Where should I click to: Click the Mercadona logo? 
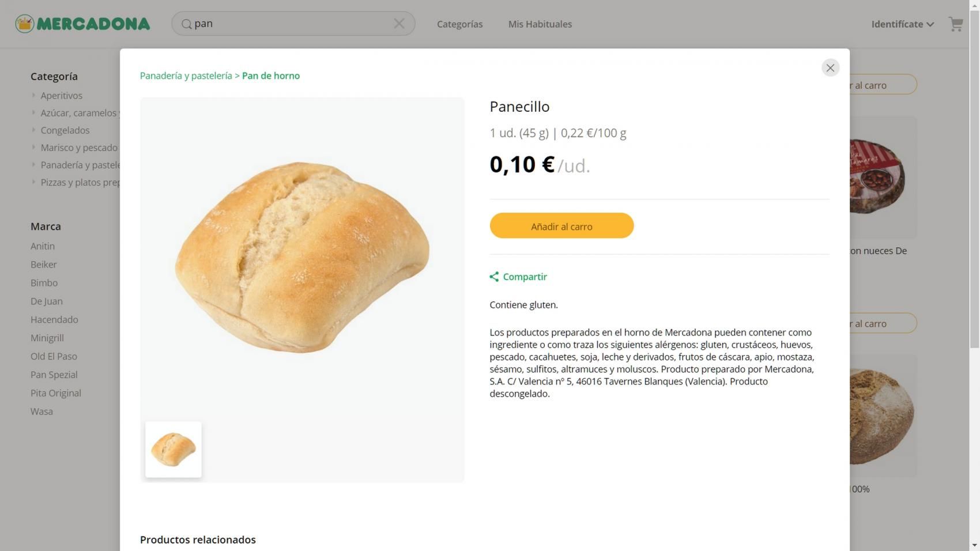82,23
